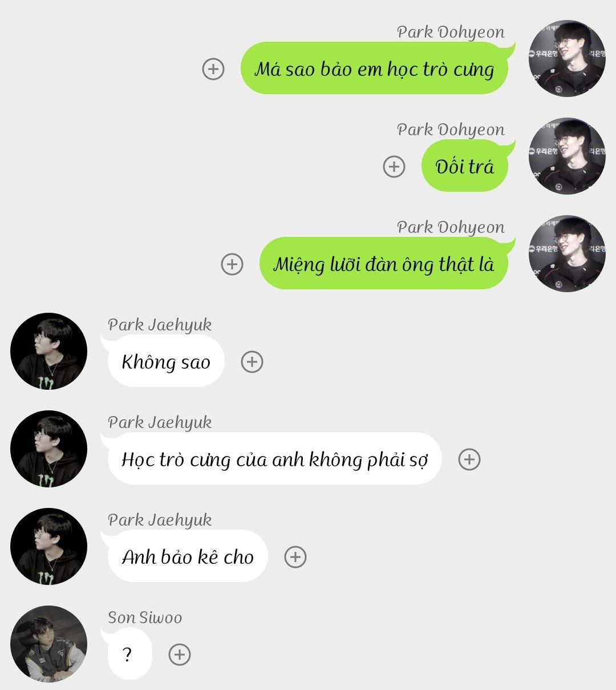This screenshot has height=690, width=616.
Task: Select the "Má sao bảo em học trò cưng" bubble
Action: (x=374, y=68)
